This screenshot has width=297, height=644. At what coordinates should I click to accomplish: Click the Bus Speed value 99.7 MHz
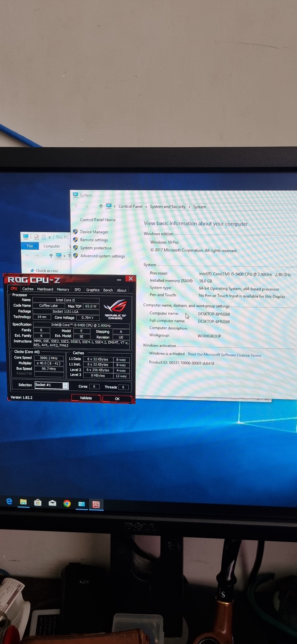pyautogui.click(x=49, y=369)
